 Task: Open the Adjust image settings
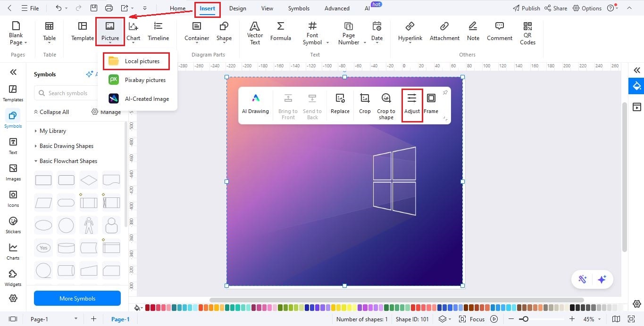pos(412,104)
